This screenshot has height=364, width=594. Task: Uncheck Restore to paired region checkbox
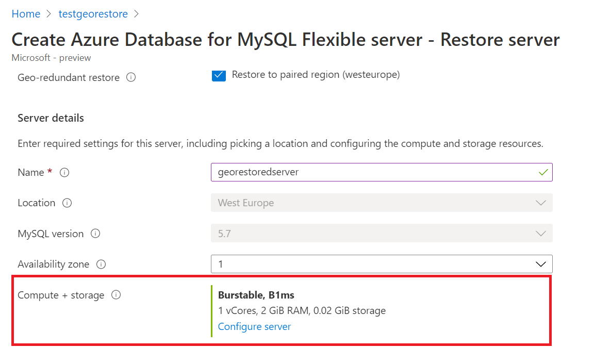219,75
